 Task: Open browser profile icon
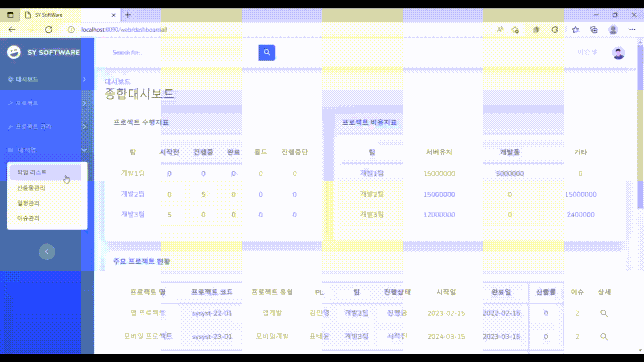pyautogui.click(x=613, y=30)
